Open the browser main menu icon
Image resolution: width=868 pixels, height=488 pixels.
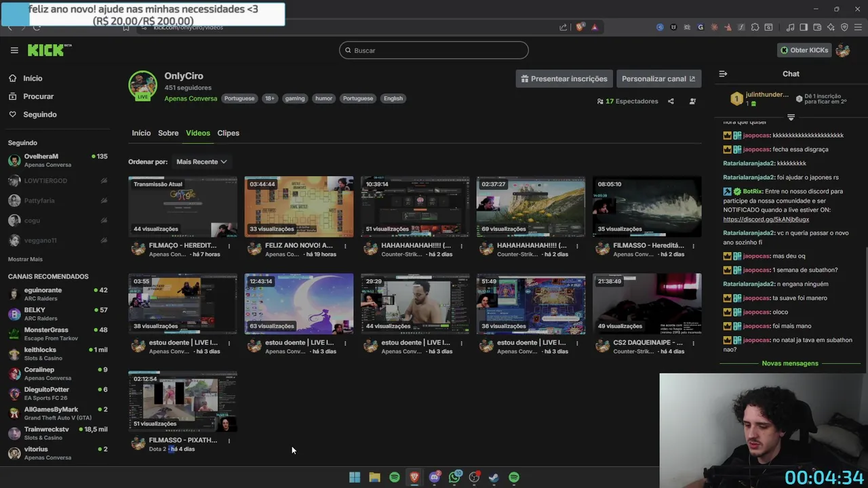pos(858,27)
